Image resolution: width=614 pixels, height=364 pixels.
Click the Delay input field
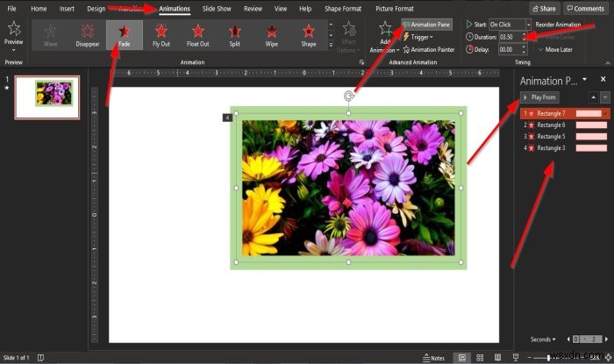pos(510,49)
